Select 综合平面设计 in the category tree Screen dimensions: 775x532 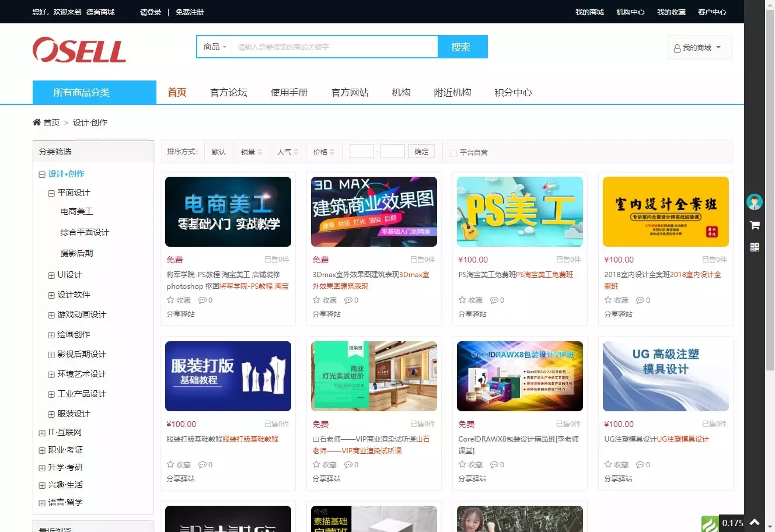click(x=85, y=232)
